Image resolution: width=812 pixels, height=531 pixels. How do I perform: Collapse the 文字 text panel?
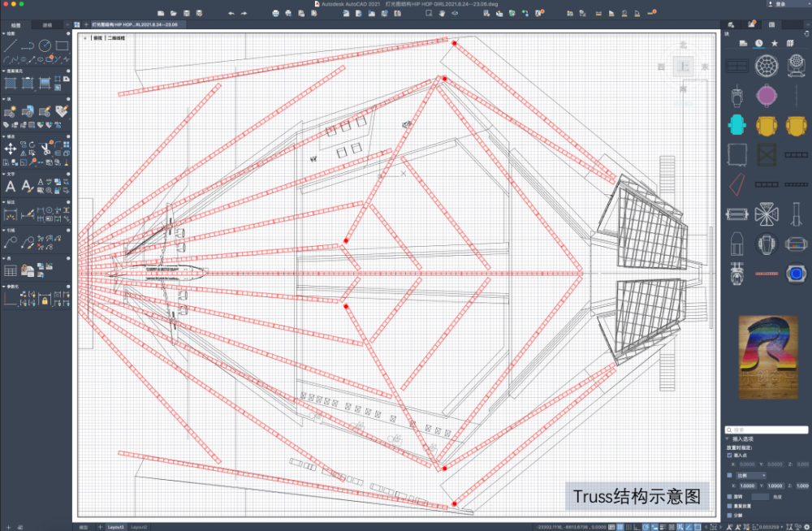pos(3,174)
